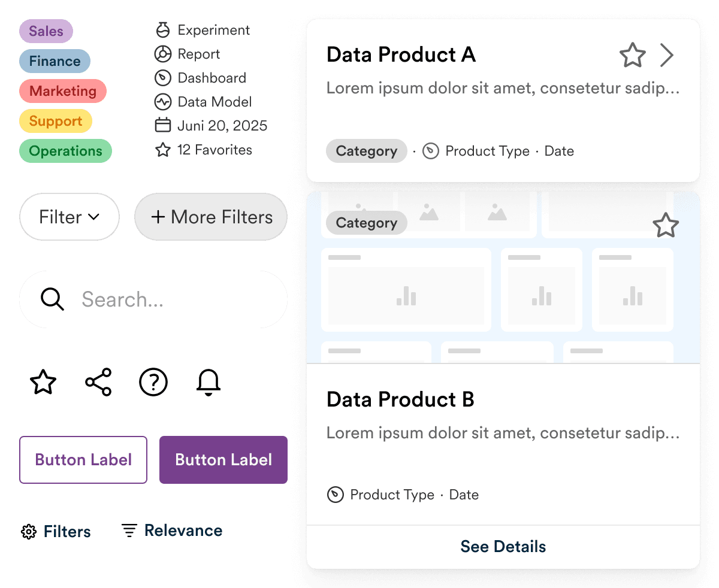Toggle the star on Data Product B card
Viewport: 719px width, 588px height.
coord(666,226)
